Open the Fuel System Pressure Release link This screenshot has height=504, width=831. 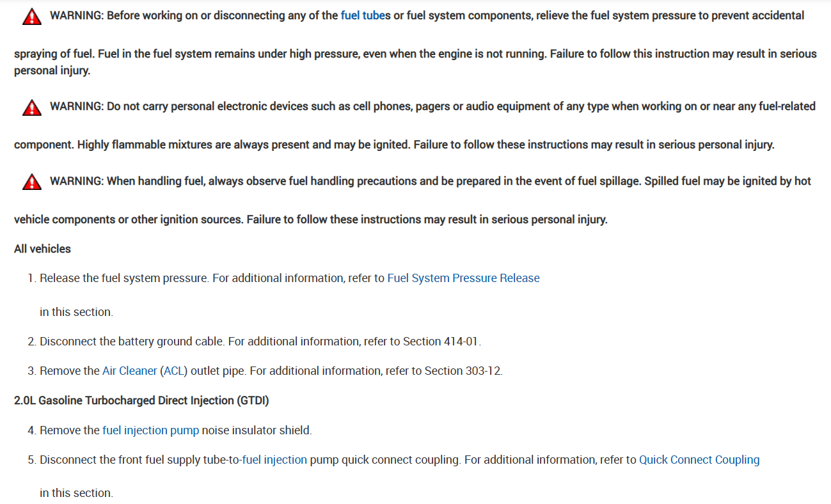[x=463, y=278]
